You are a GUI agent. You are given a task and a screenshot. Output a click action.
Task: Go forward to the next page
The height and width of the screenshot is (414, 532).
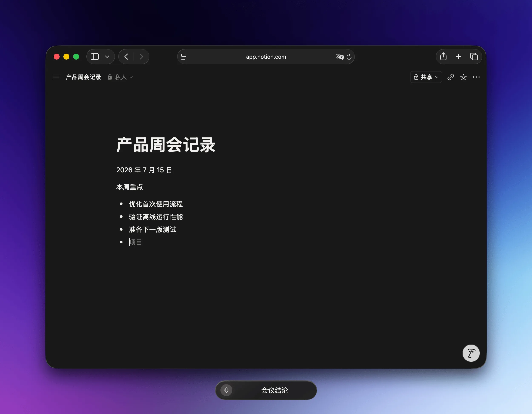point(141,57)
